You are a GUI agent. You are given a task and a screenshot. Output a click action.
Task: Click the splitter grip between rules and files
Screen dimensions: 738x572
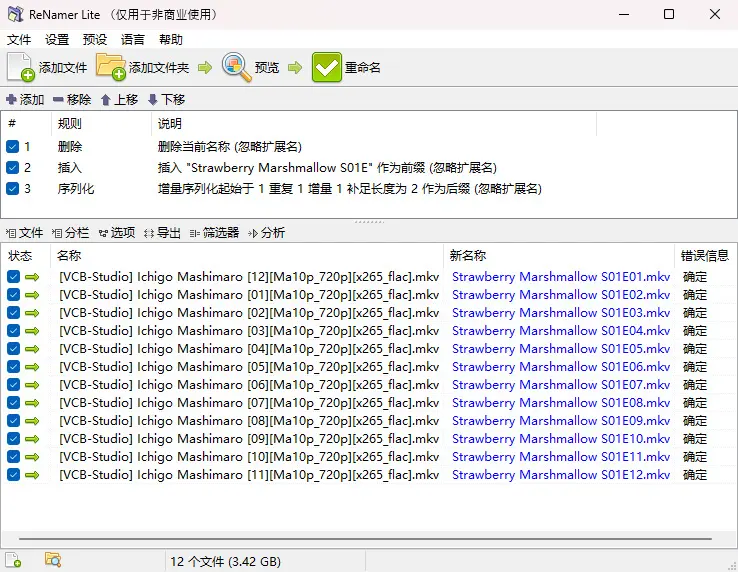tap(369, 222)
